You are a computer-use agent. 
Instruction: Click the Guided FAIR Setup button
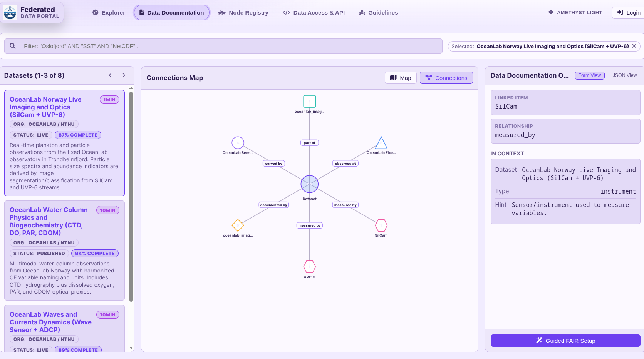(565, 341)
